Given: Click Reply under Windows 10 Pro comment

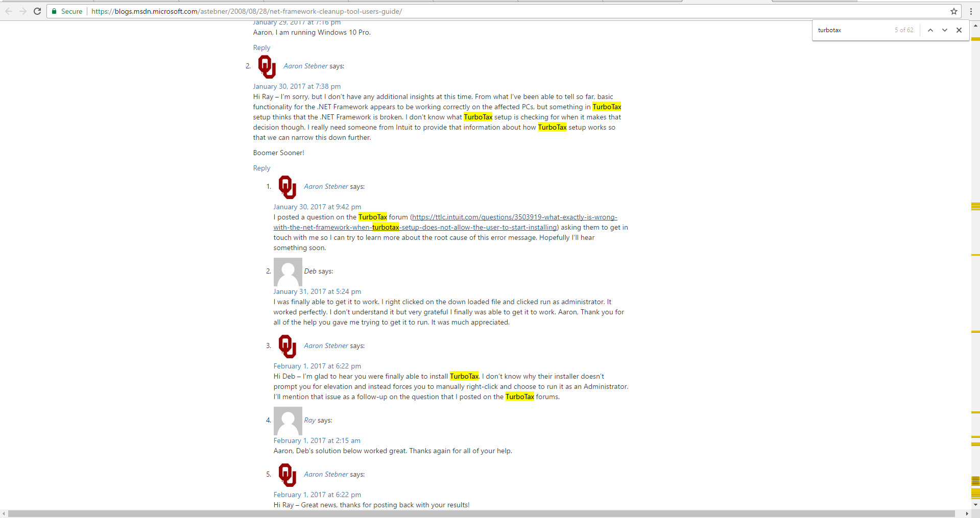Looking at the screenshot, I should click(261, 47).
